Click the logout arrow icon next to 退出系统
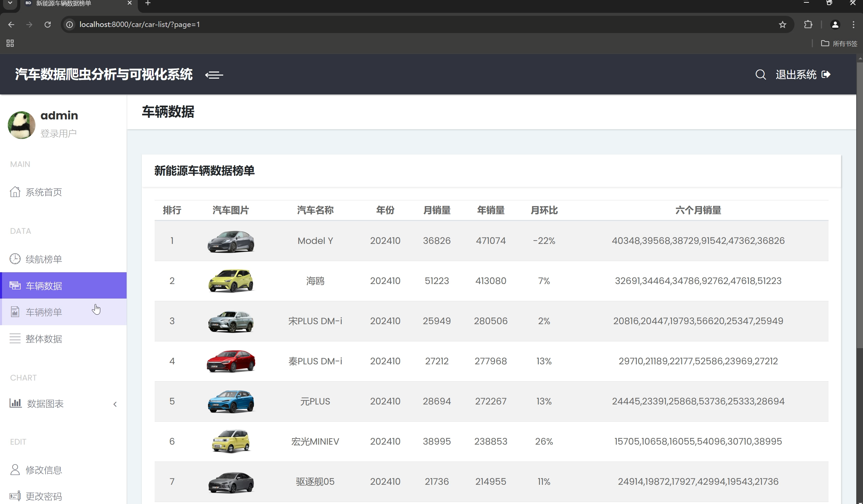The height and width of the screenshot is (504, 863). [x=826, y=74]
